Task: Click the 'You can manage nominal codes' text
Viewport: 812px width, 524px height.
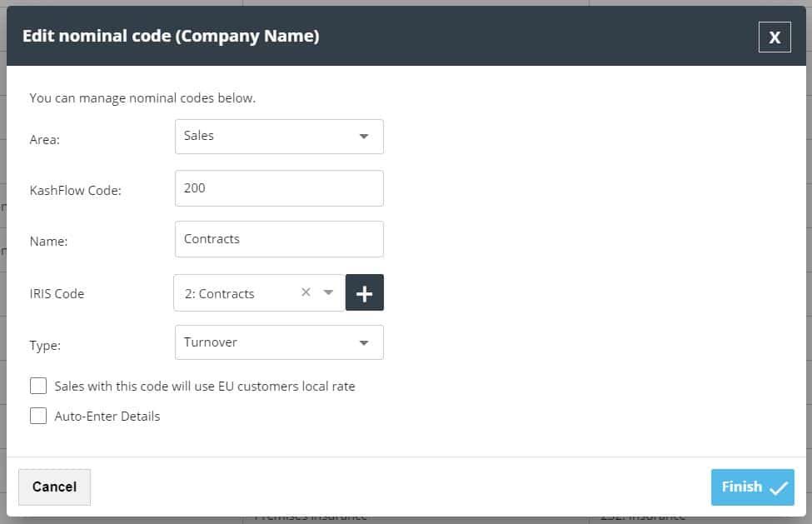Action: (x=142, y=98)
